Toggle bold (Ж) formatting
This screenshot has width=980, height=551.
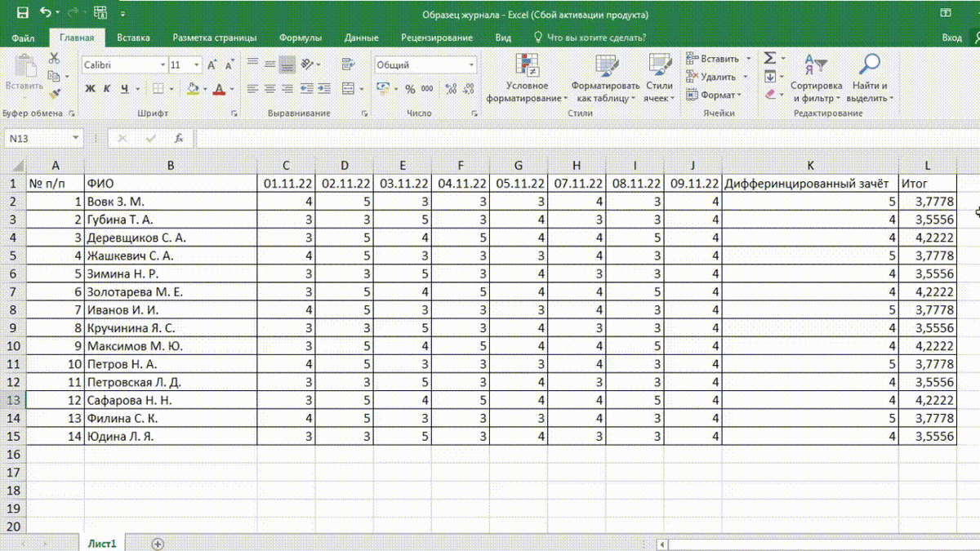(91, 89)
